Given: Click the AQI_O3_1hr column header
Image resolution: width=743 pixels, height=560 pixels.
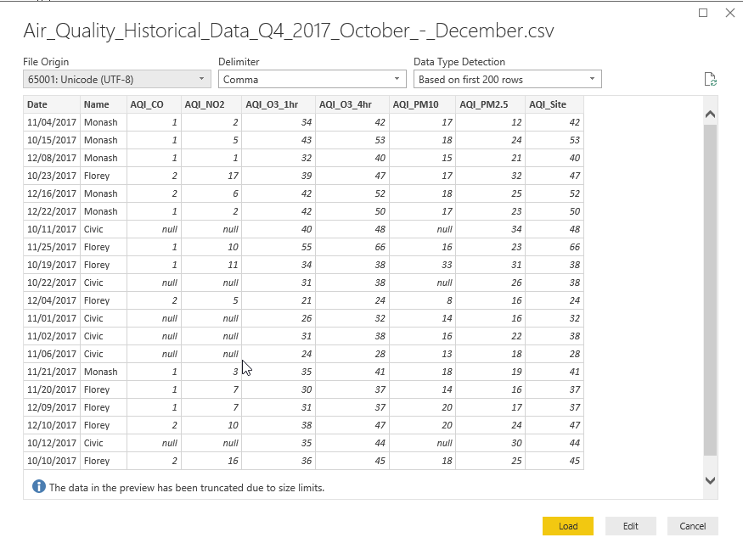Looking at the screenshot, I should point(278,104).
